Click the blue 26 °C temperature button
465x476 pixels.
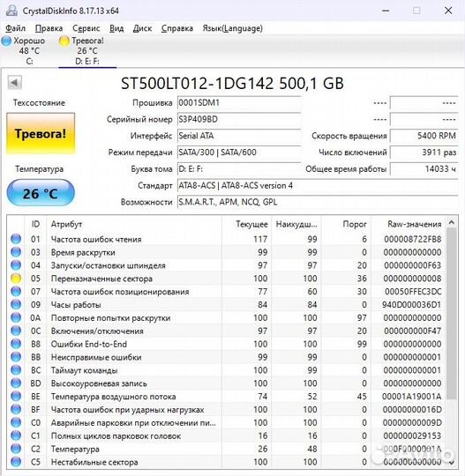tap(41, 193)
